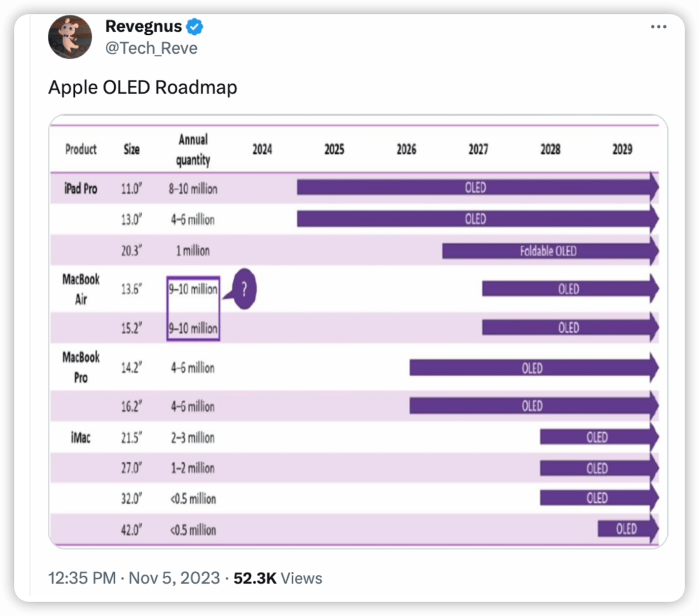Click the Apple OLED Roadmap tweet text

click(142, 87)
